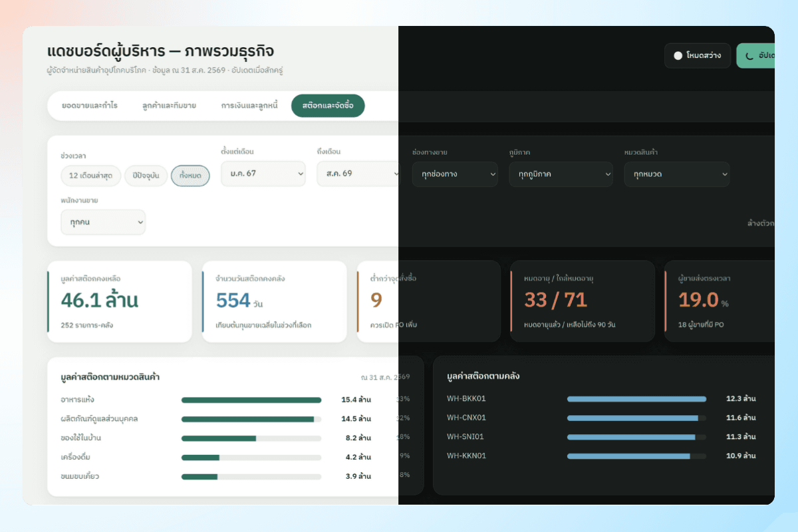
Task: Toggle the โหมดสว่าง light mode switch
Action: click(698, 56)
